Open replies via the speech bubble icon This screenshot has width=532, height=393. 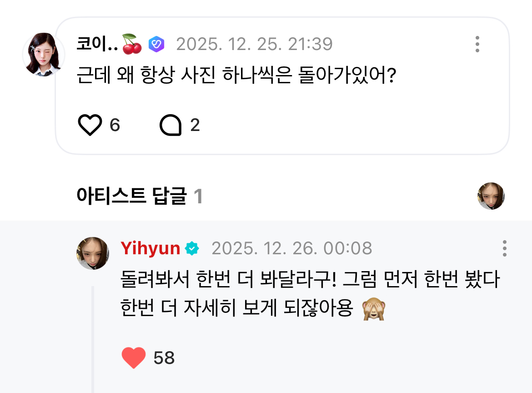[171, 125]
